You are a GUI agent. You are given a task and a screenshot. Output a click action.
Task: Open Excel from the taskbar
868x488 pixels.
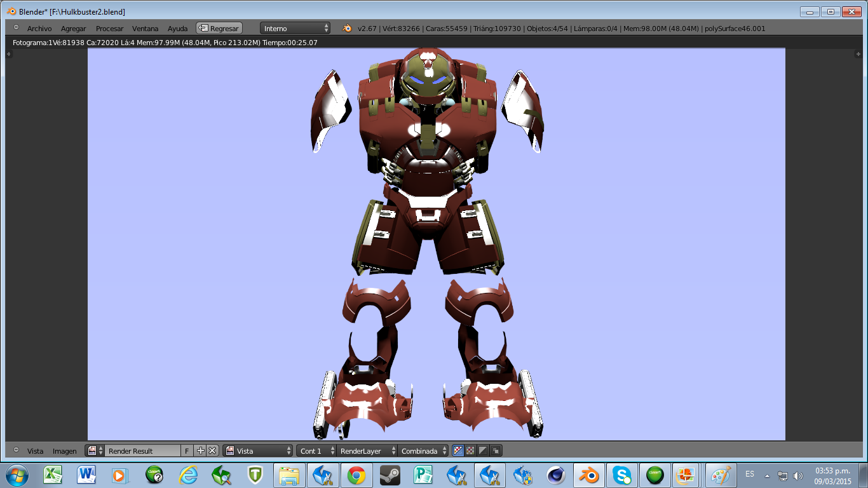52,475
